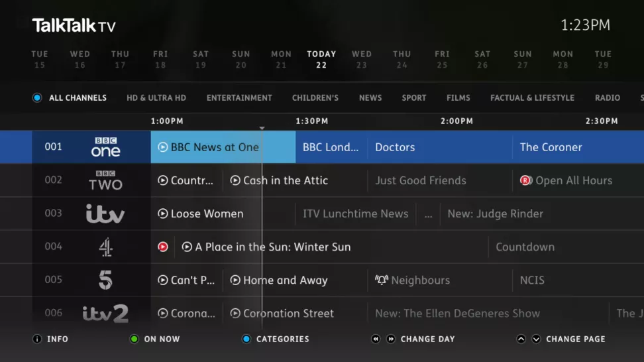Select the Countdown programme

pyautogui.click(x=566, y=247)
